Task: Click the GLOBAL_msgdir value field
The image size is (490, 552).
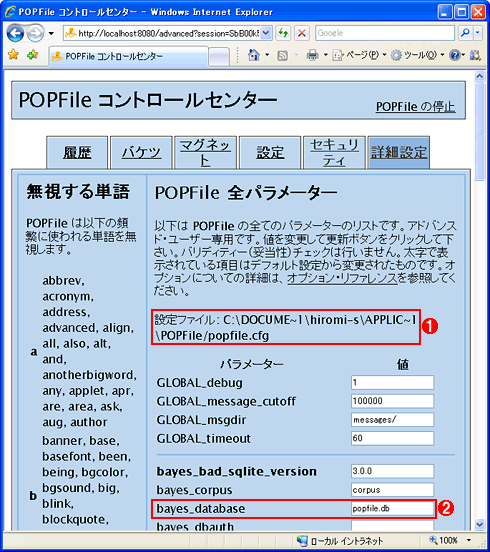Action: tap(392, 420)
